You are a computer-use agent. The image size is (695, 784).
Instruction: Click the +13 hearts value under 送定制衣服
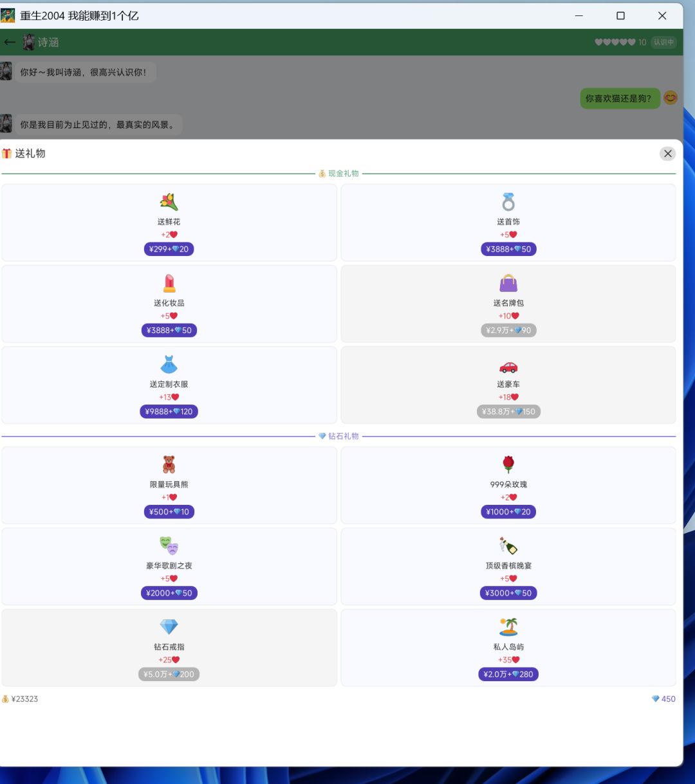pos(169,397)
